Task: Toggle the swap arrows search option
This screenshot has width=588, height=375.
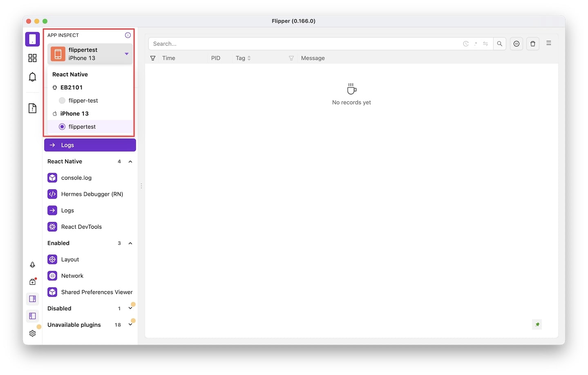Action: coord(485,44)
